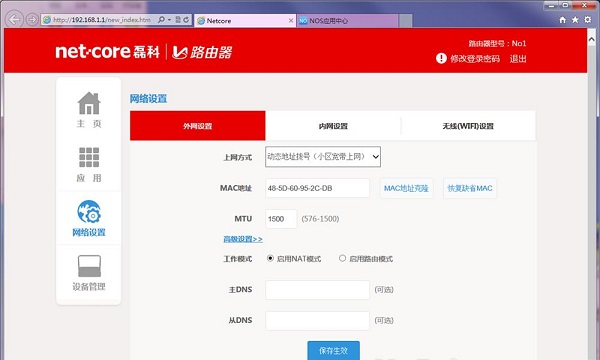Click the 路由器型号 : No1 text
The height and width of the screenshot is (360, 600).
coord(497,43)
